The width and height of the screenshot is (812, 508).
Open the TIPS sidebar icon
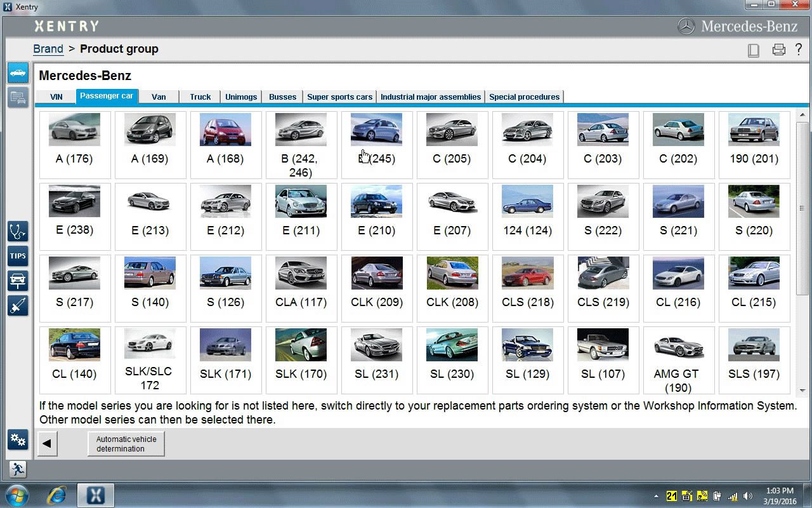pyautogui.click(x=18, y=256)
